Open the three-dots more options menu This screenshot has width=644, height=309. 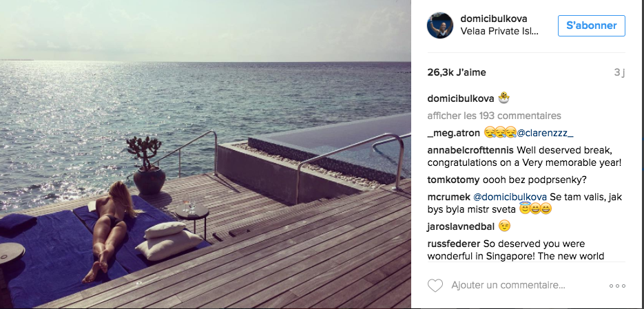coord(617,286)
